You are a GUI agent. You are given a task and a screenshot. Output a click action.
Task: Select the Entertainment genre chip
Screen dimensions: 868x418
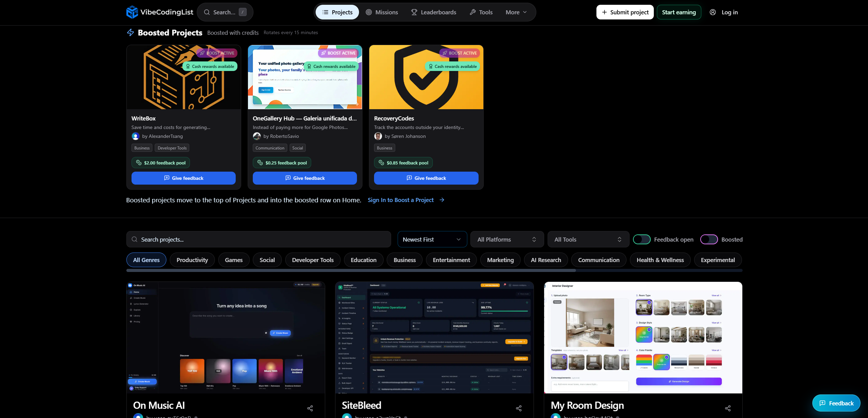click(x=451, y=260)
